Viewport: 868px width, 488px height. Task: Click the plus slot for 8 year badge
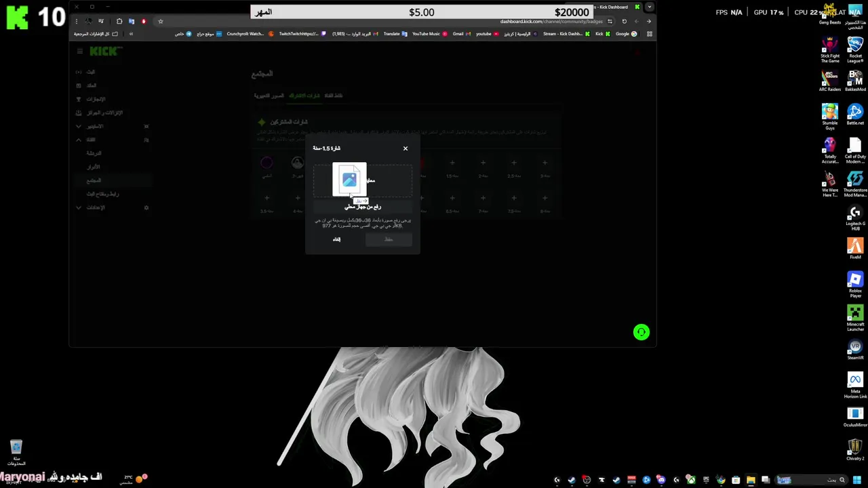pyautogui.click(x=545, y=198)
